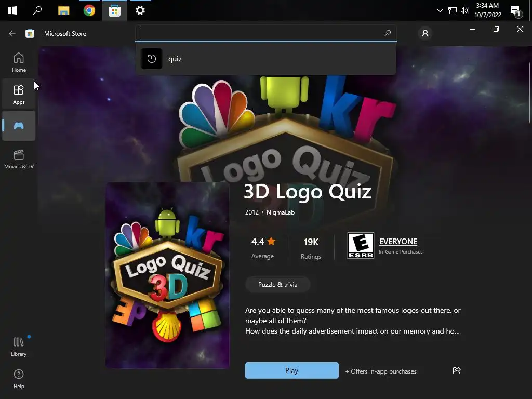Click the '3D Logo Quiz' title
This screenshot has height=399, width=532.
tap(308, 191)
